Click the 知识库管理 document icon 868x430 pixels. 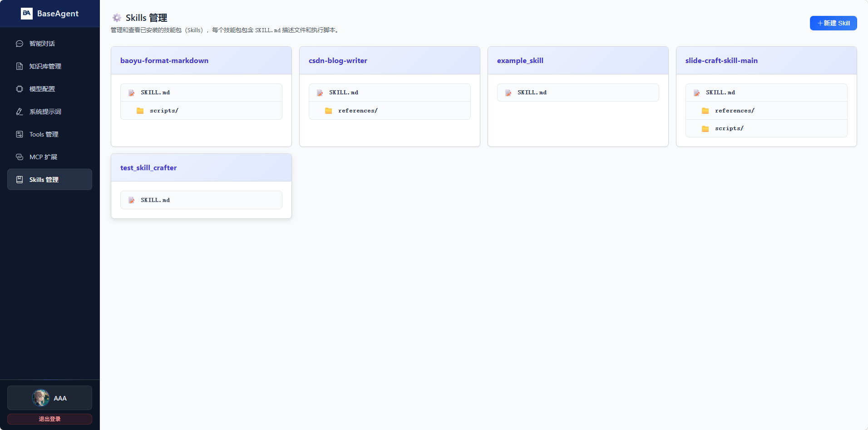(x=20, y=66)
